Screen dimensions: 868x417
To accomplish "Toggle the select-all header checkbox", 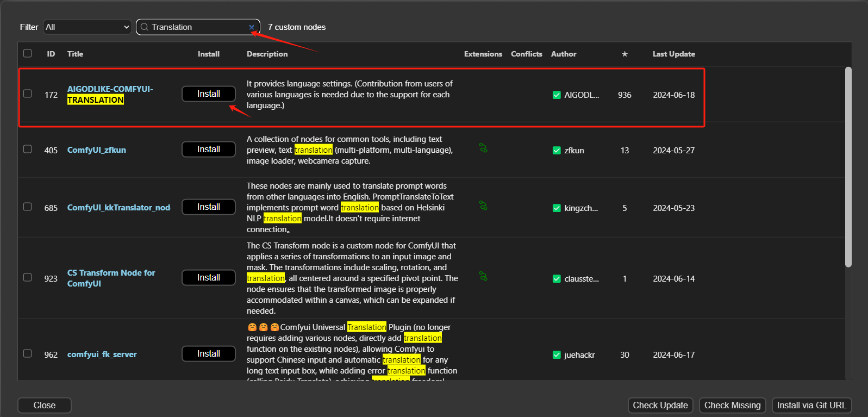I will (28, 53).
